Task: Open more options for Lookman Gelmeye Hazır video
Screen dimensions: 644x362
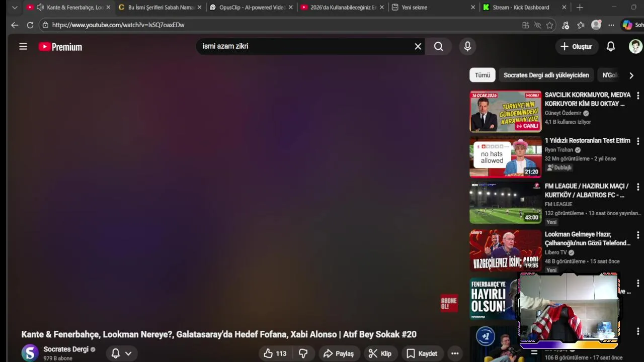Action: [x=638, y=235]
